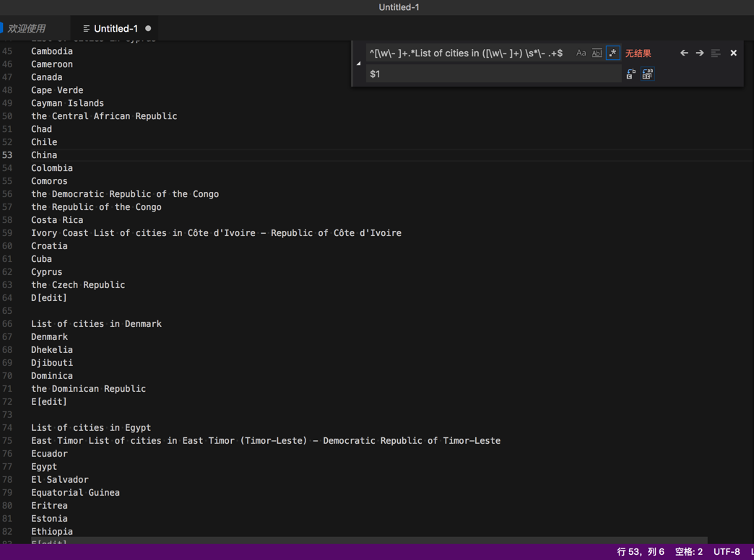Click the file icon on Untitled-1 tab
Screen dimensions: 754x560
click(87, 28)
